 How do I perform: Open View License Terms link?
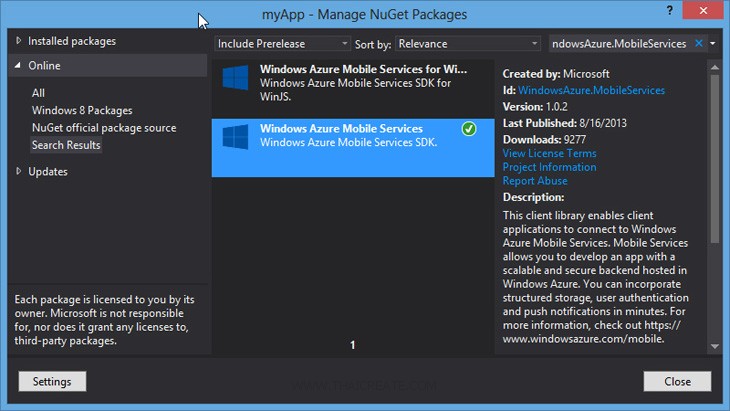(549, 153)
